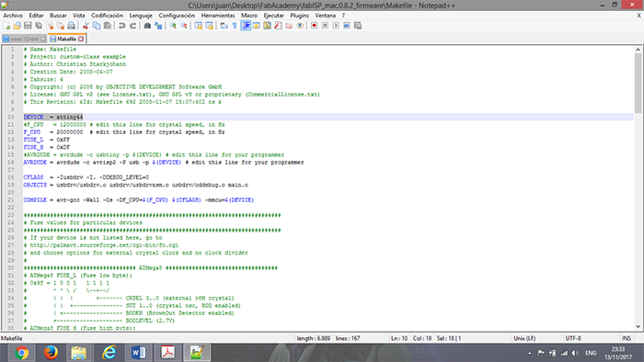Open the Lenguaje menu
The height and width of the screenshot is (362, 644).
tap(141, 16)
